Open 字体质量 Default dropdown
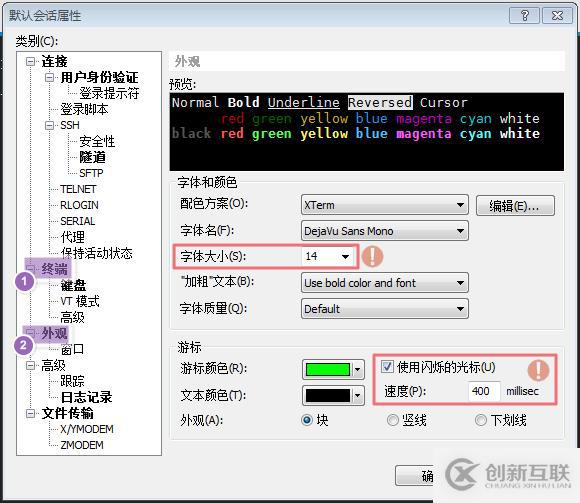 pos(385,309)
